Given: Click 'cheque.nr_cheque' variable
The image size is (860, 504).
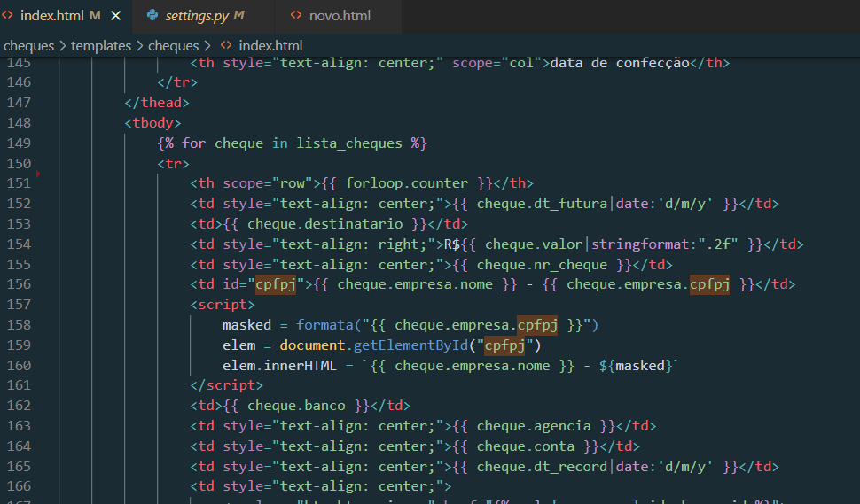Looking at the screenshot, I should 542,265.
